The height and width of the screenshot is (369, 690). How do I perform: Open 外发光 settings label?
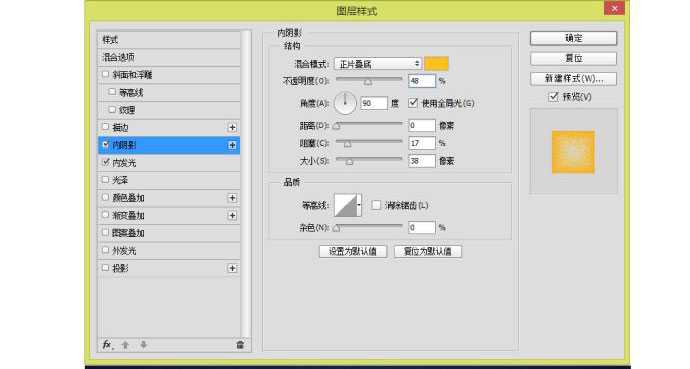tap(124, 251)
